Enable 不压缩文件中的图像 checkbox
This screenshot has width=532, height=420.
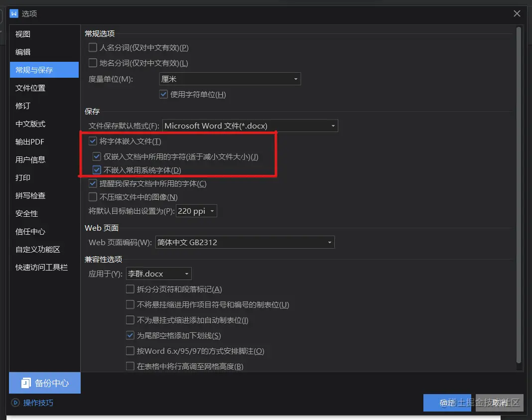pyautogui.click(x=93, y=197)
